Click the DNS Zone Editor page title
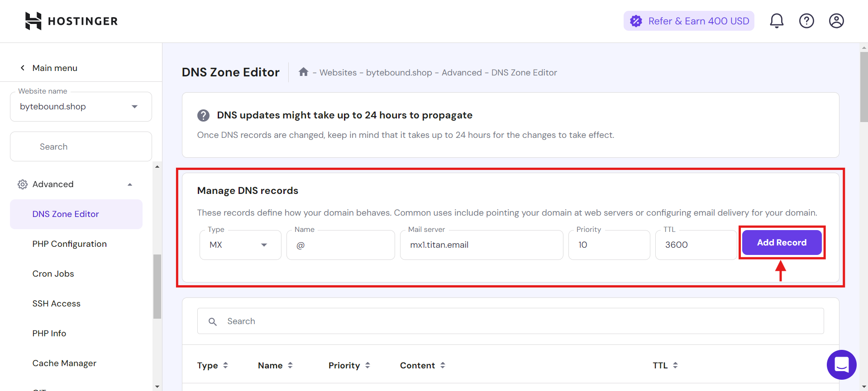The width and height of the screenshot is (868, 391). pyautogui.click(x=231, y=72)
